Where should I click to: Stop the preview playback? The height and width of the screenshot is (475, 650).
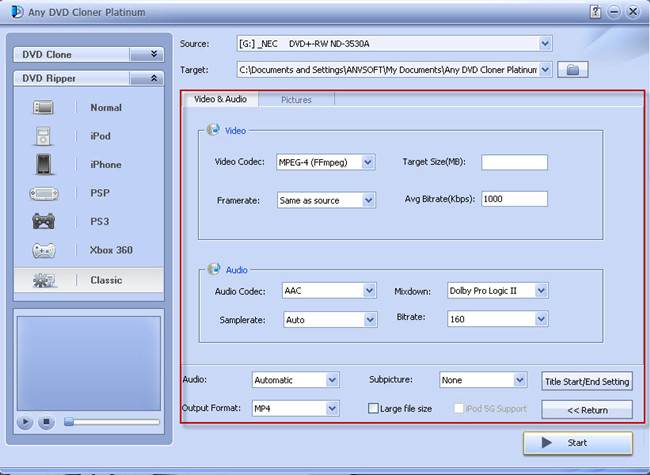[46, 422]
